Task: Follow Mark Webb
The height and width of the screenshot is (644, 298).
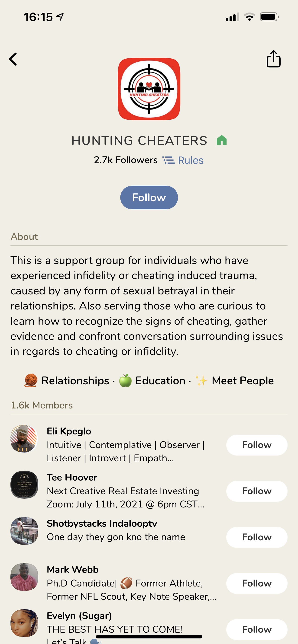Action: pos(257,583)
